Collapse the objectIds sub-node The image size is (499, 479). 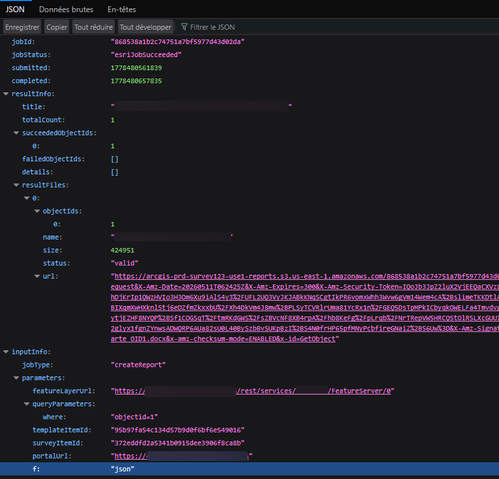[x=37, y=211]
